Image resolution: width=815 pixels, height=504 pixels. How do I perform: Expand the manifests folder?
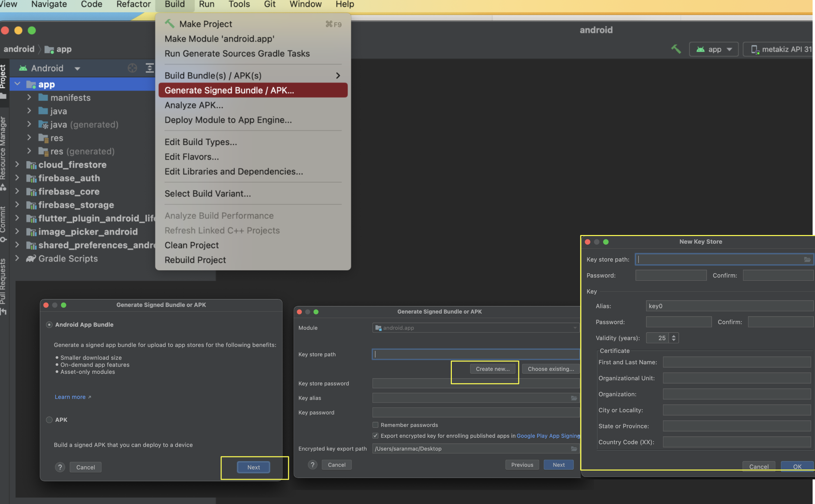(29, 97)
